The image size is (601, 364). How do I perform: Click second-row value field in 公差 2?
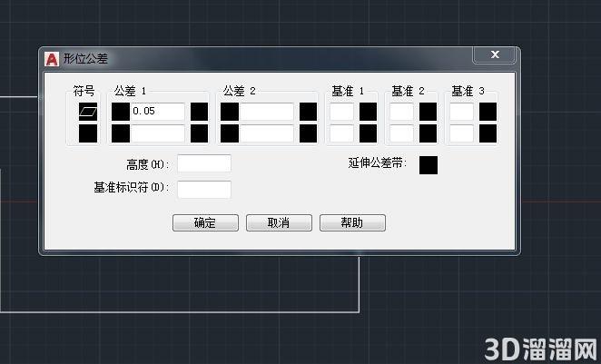266,133
